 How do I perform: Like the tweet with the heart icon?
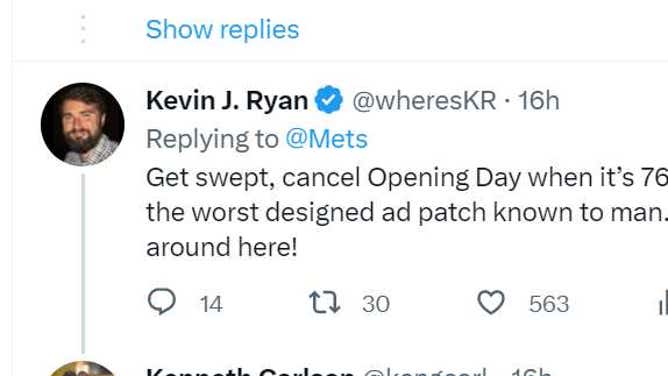pyautogui.click(x=491, y=302)
